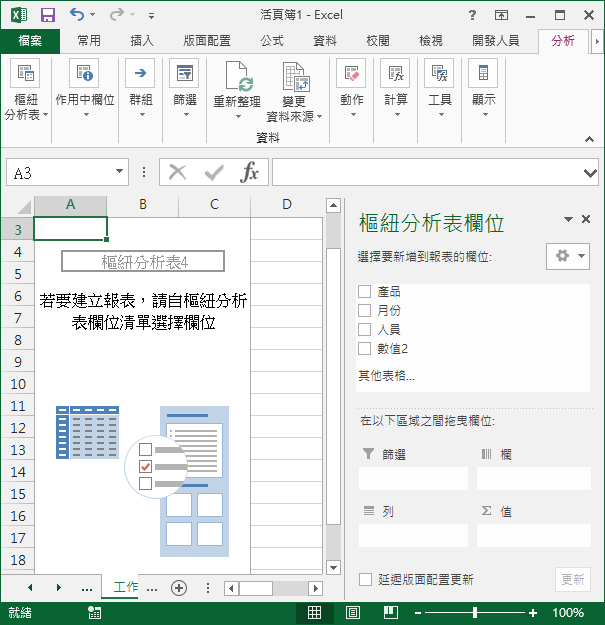Click the 重新整理 refresh icon
The width and height of the screenshot is (605, 625).
point(238,76)
